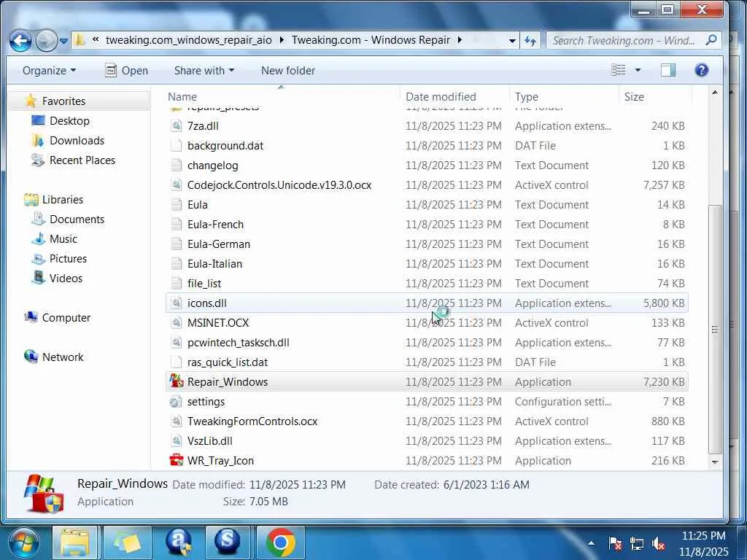Image resolution: width=747 pixels, height=560 pixels.
Task: Open Google Chrome from the taskbar
Action: tap(281, 543)
